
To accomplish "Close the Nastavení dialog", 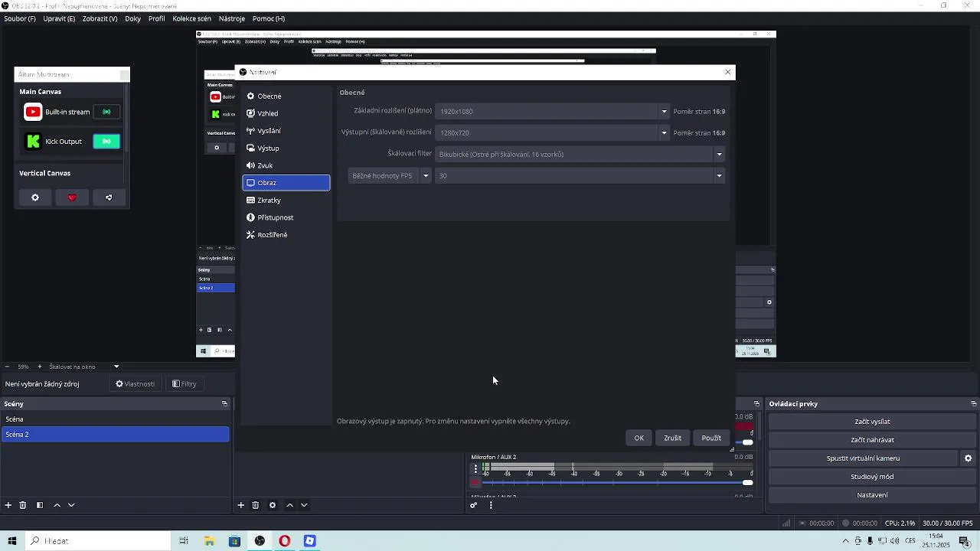I will pyautogui.click(x=727, y=72).
